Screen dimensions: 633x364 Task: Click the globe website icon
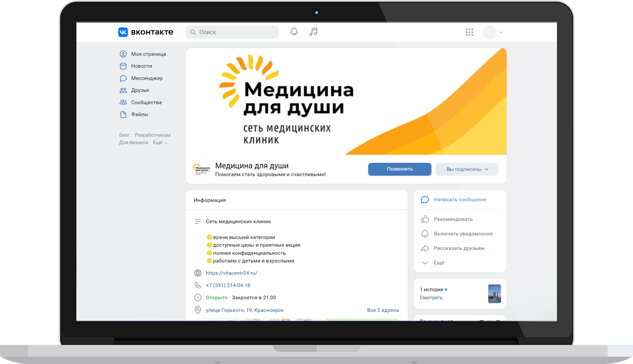click(x=197, y=273)
